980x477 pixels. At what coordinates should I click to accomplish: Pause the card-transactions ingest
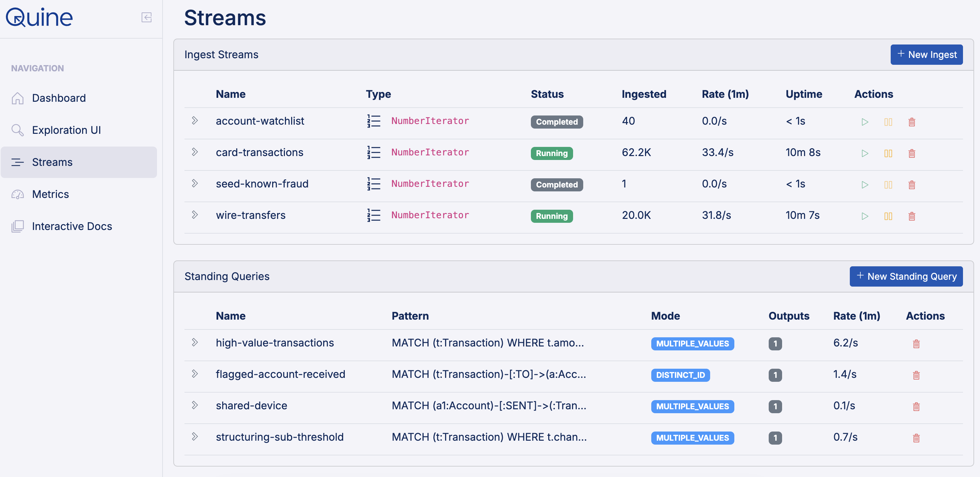click(888, 153)
